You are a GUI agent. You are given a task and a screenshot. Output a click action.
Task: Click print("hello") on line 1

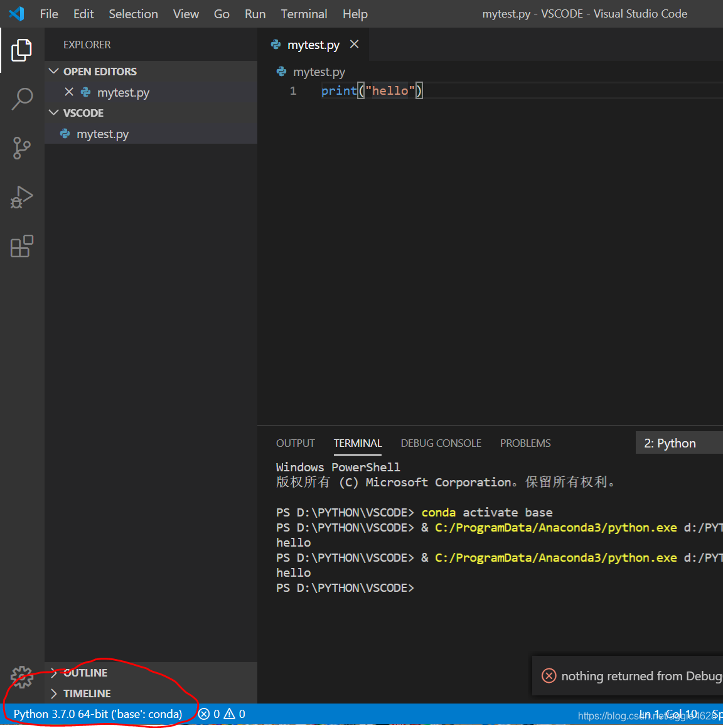pyautogui.click(x=372, y=90)
